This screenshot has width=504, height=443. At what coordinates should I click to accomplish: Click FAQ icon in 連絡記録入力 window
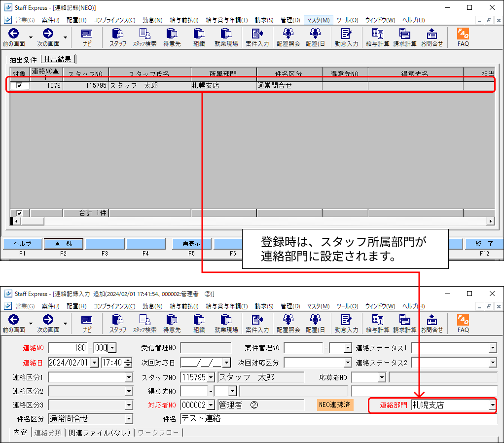point(463,324)
